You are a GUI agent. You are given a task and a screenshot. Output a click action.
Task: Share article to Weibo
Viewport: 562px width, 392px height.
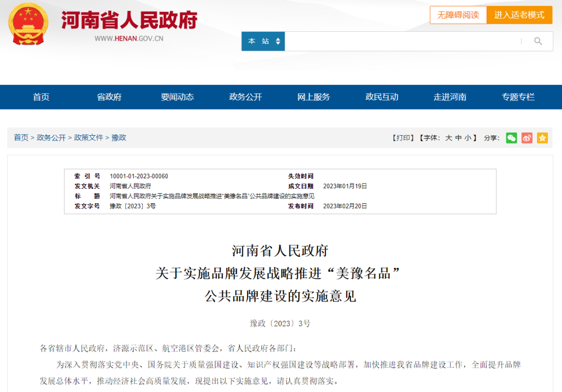coord(527,138)
